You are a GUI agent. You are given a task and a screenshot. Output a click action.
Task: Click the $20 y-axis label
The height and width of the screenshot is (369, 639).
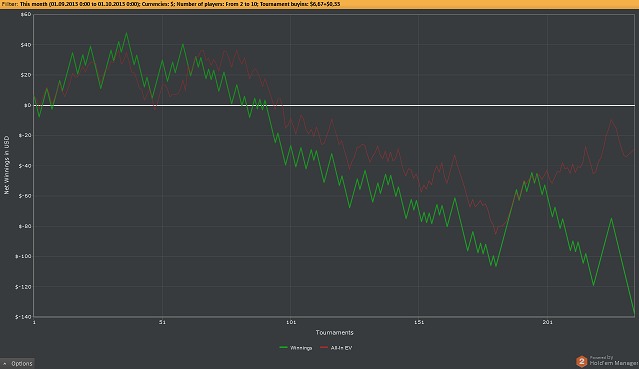(26, 75)
